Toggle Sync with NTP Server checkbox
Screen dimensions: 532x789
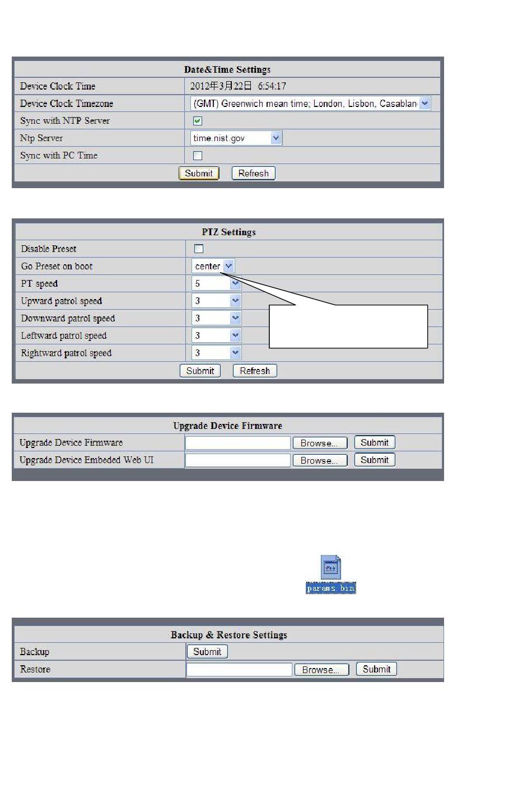pyautogui.click(x=197, y=121)
